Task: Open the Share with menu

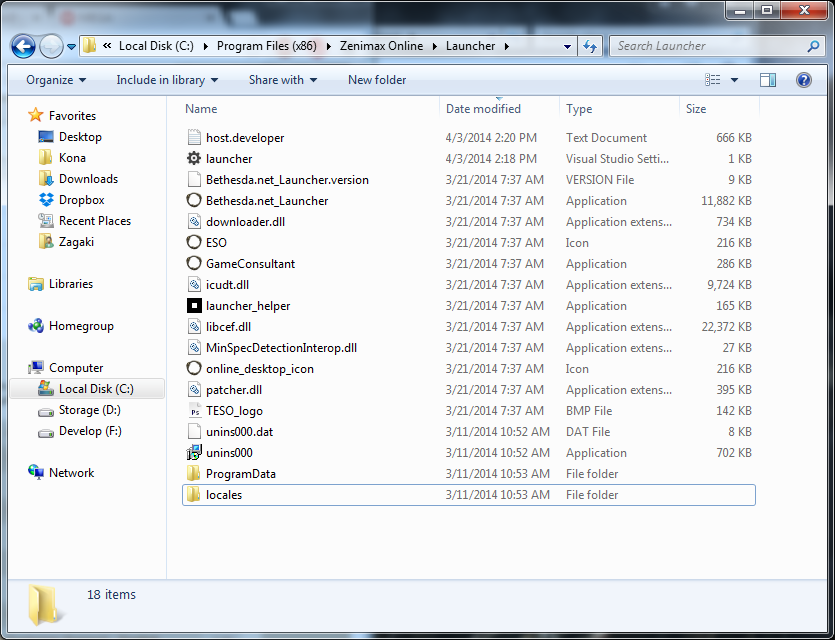Action: [x=283, y=80]
